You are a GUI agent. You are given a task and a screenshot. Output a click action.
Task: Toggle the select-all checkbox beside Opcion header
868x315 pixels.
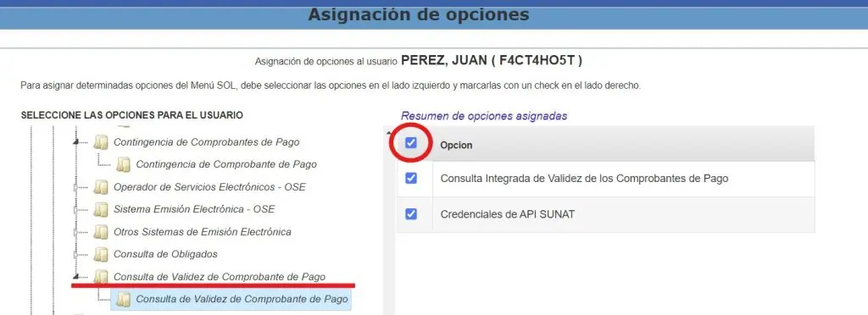point(411,143)
